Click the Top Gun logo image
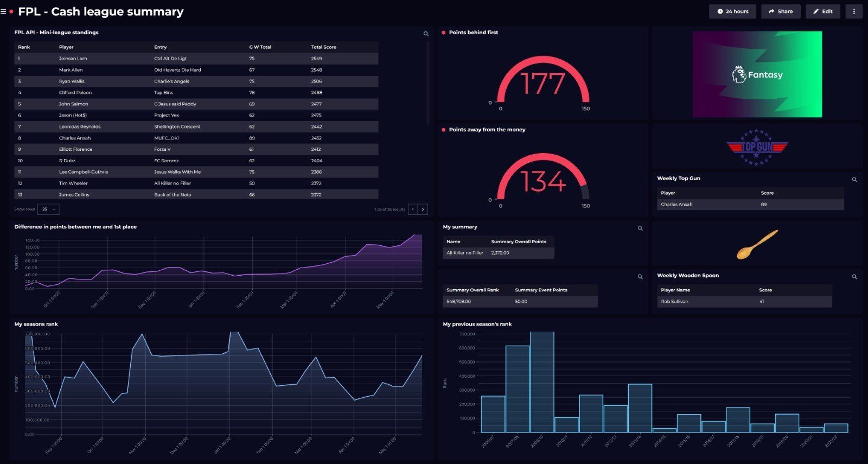 pyautogui.click(x=757, y=147)
